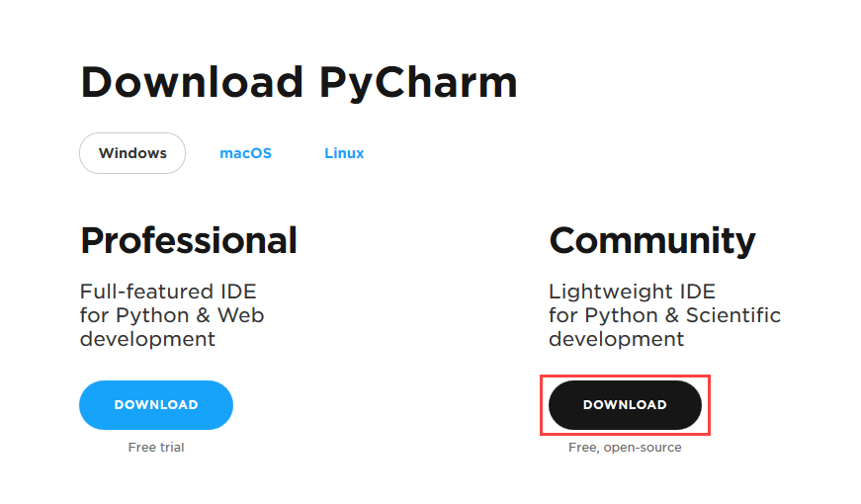
Task: Click the Free trial caption
Action: [x=156, y=448]
